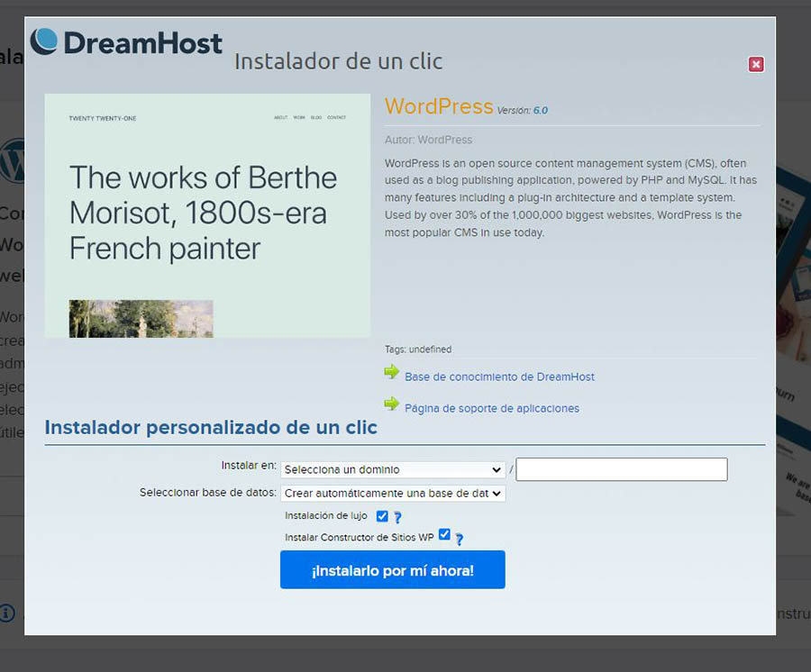This screenshot has height=672, width=811.
Task: Open help icon for Constructor de Sitios WP
Action: [459, 539]
